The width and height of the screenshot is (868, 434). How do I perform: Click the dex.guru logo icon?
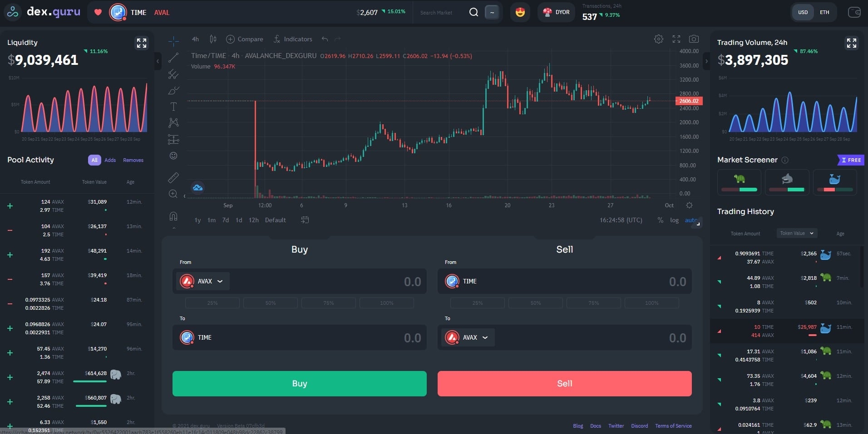tap(13, 12)
